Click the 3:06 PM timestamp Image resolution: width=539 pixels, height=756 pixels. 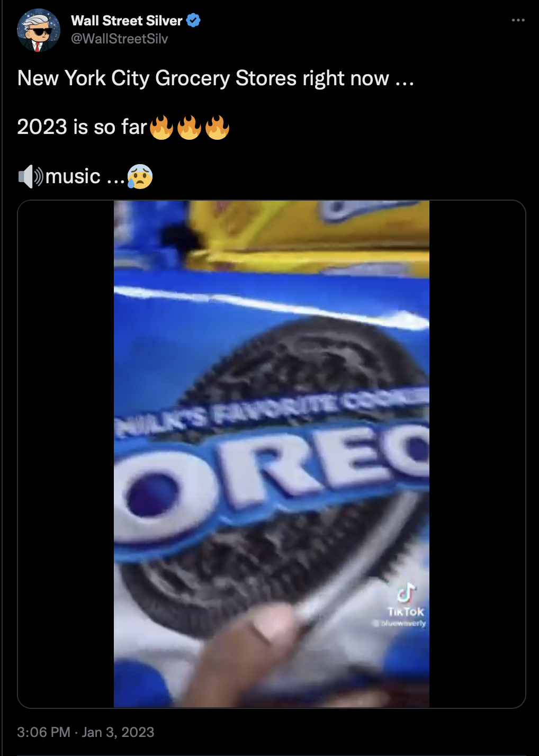tap(43, 732)
